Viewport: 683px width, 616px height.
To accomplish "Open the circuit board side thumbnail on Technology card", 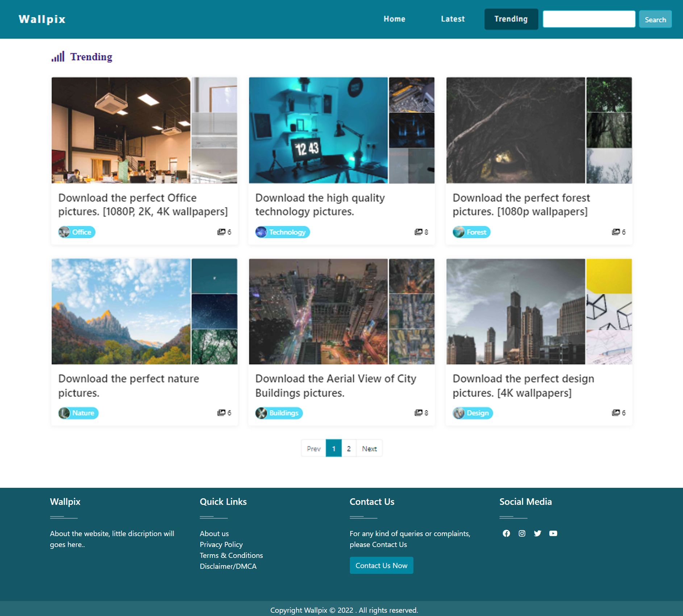I will point(412,94).
